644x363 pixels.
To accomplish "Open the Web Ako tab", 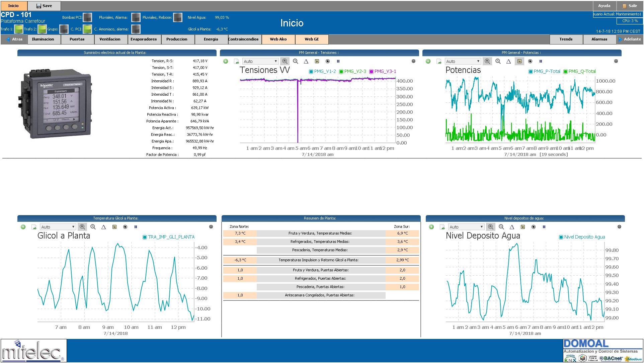I will [x=278, y=39].
